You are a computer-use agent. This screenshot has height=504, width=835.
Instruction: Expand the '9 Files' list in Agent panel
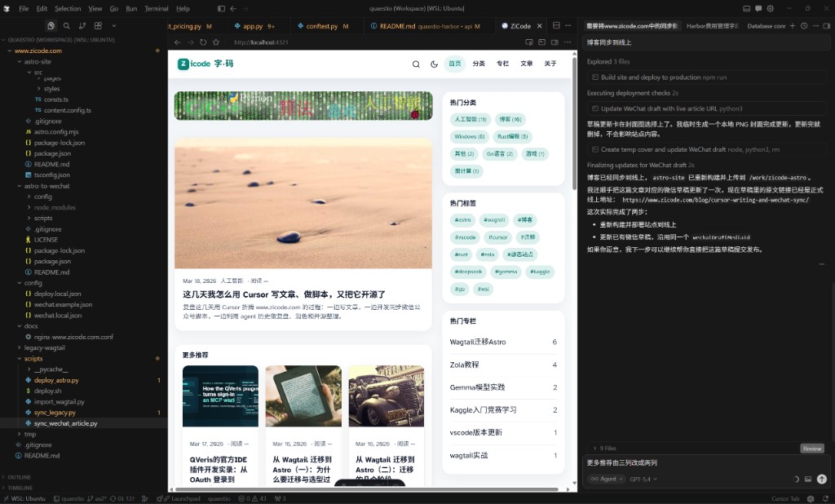[x=603, y=447]
